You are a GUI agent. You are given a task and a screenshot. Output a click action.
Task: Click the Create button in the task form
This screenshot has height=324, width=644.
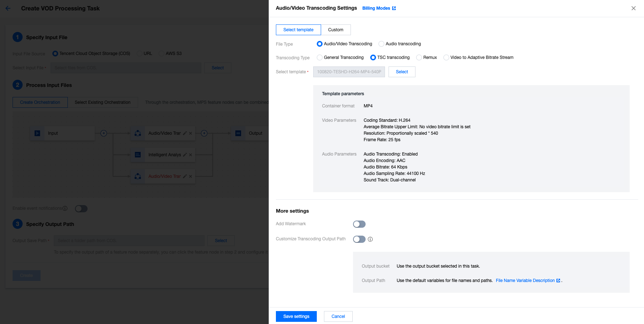coord(27,276)
